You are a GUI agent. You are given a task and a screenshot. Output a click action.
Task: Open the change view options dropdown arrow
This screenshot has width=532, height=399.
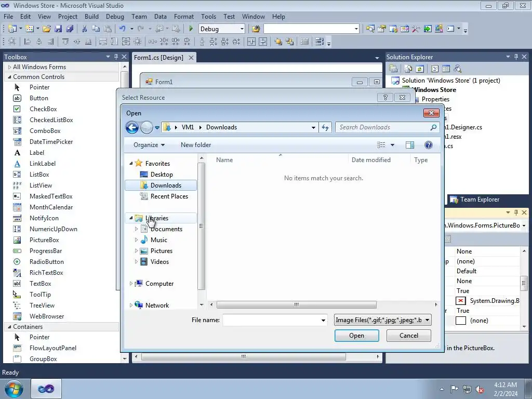pos(393,145)
